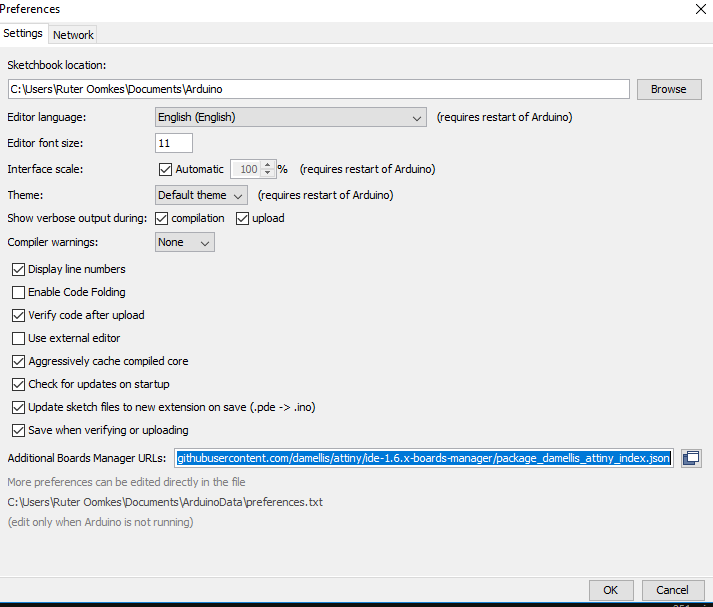Toggle Automatic interface scale checkbox
Screen dimensions: 713x607
[166, 169]
